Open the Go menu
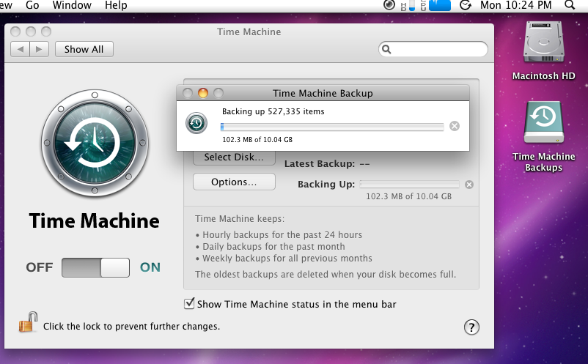 click(x=32, y=5)
